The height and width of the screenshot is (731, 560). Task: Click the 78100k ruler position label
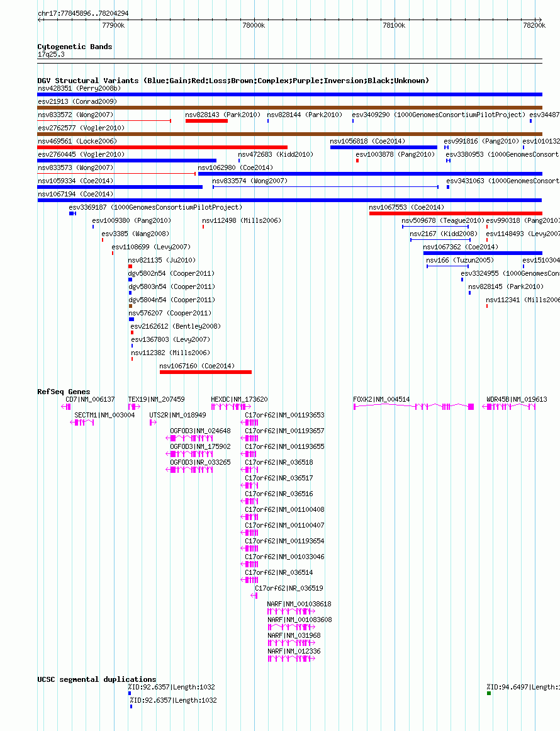point(394,25)
